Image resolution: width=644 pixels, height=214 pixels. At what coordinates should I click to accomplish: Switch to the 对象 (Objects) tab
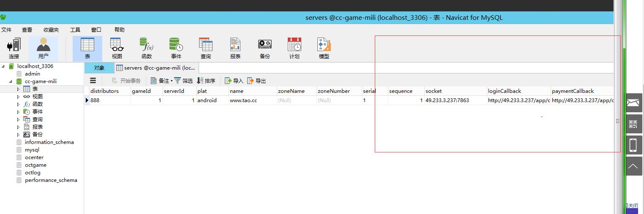point(99,68)
